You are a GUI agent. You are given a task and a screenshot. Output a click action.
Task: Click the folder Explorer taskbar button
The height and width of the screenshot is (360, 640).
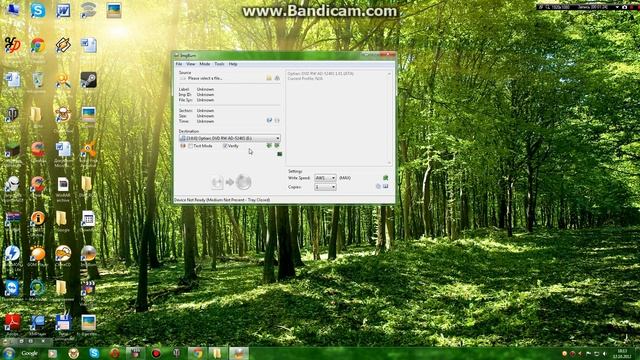click(218, 353)
